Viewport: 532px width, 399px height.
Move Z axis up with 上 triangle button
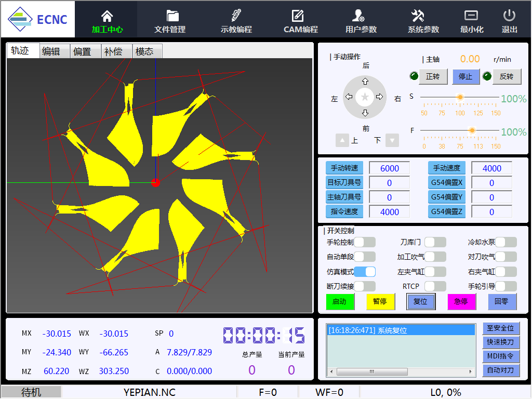[342, 140]
